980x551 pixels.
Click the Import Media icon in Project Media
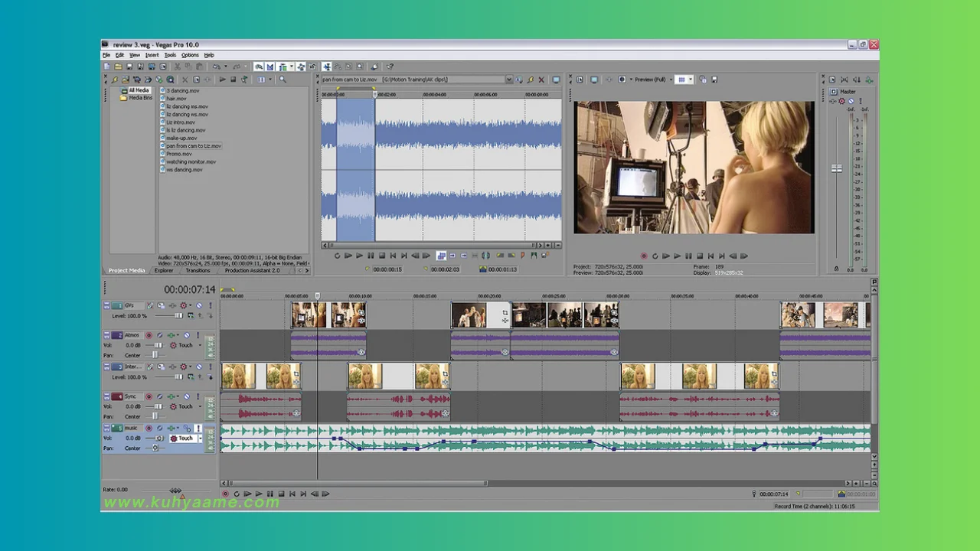coord(126,80)
